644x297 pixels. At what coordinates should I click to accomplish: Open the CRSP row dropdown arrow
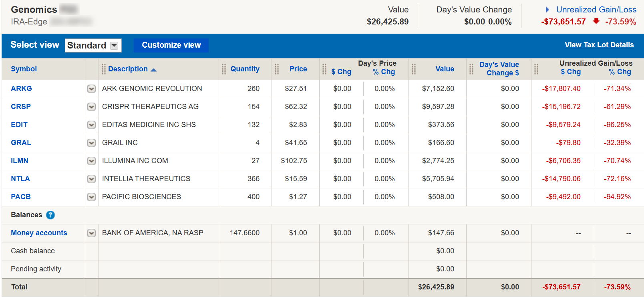(92, 107)
